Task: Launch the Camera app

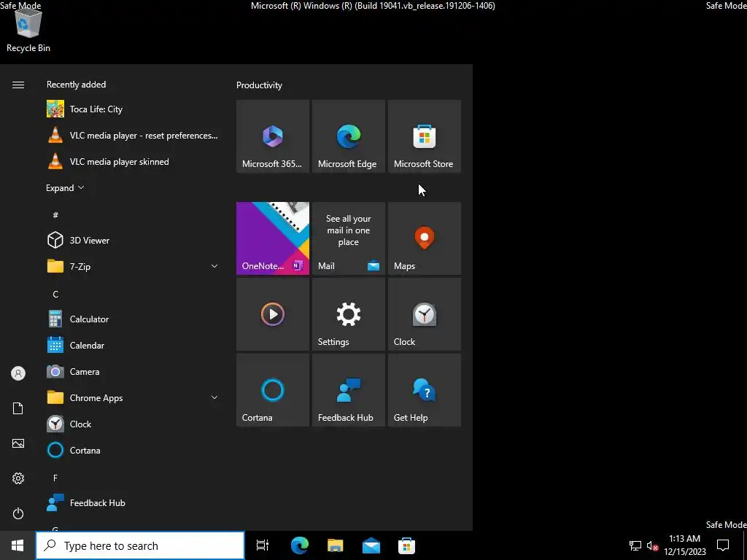Action: [x=133, y=371]
